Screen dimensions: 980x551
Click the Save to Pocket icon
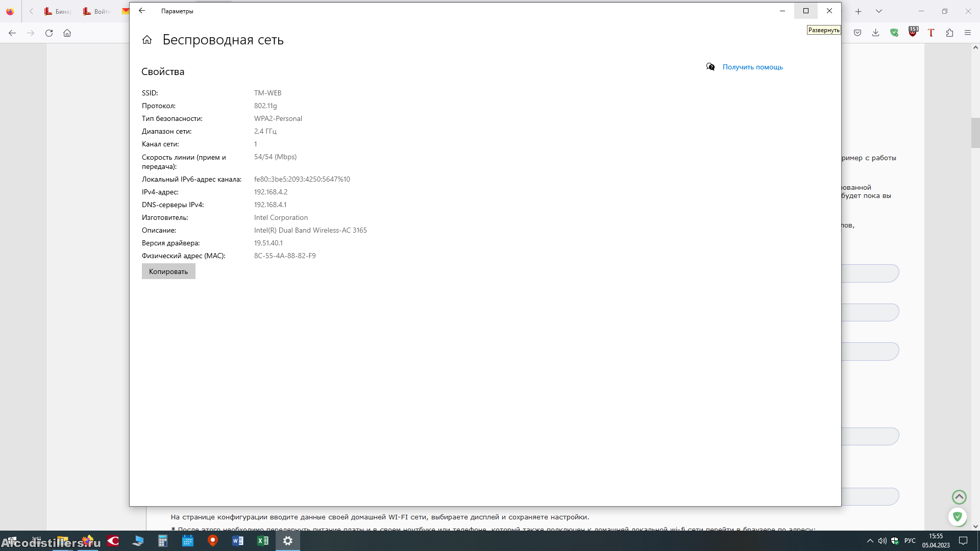(x=857, y=33)
